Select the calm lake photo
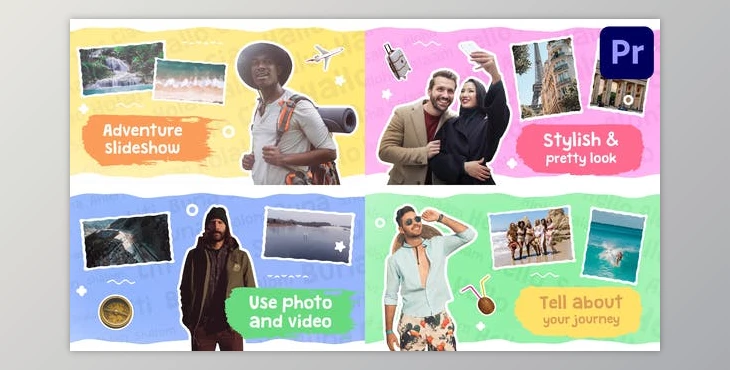The width and height of the screenshot is (730, 370). [x=308, y=235]
